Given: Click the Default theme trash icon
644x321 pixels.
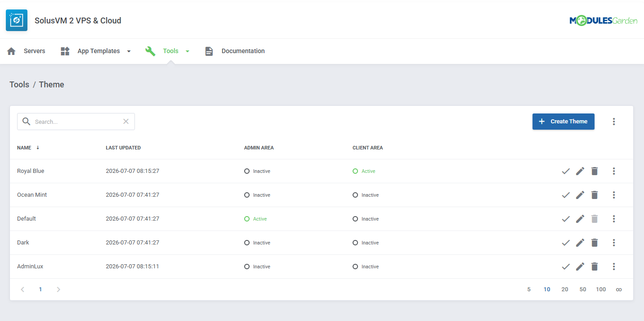Looking at the screenshot, I should [595, 219].
